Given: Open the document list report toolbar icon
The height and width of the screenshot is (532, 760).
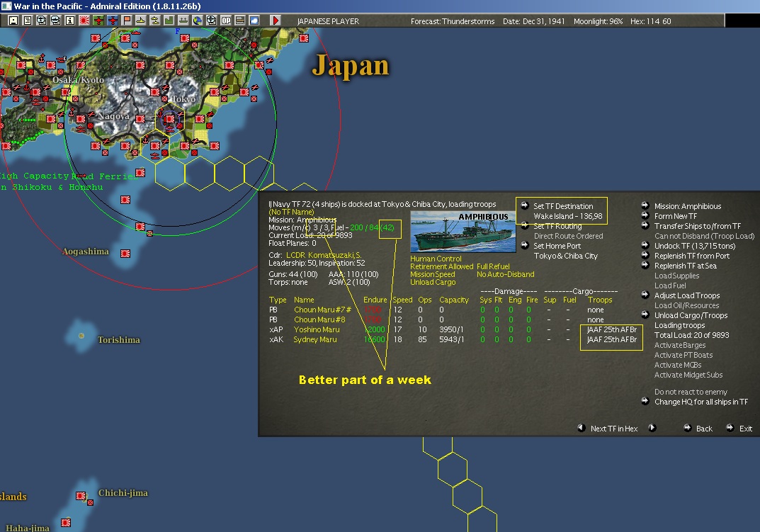Looking at the screenshot, I should [x=28, y=21].
